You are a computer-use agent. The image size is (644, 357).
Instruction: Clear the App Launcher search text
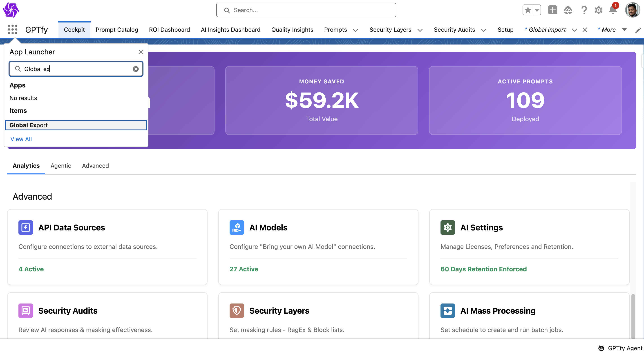[136, 69]
